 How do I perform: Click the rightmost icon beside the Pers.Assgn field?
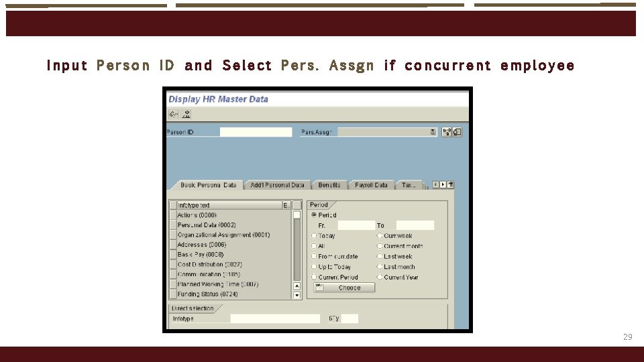pos(457,132)
